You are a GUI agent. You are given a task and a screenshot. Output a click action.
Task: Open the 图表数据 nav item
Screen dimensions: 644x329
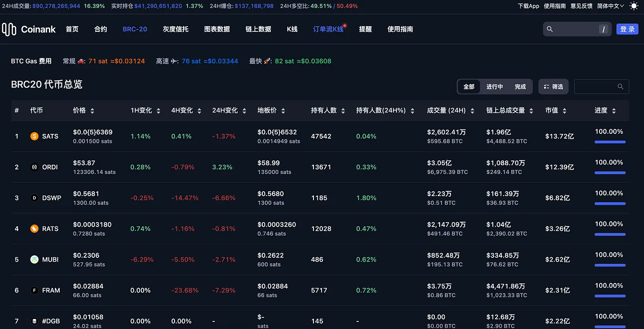click(217, 29)
